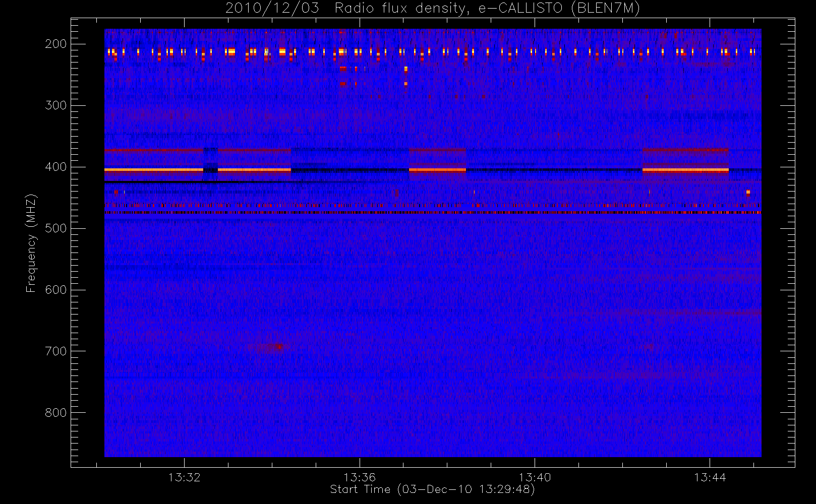Click the 200 frequency tick label

tap(56, 44)
